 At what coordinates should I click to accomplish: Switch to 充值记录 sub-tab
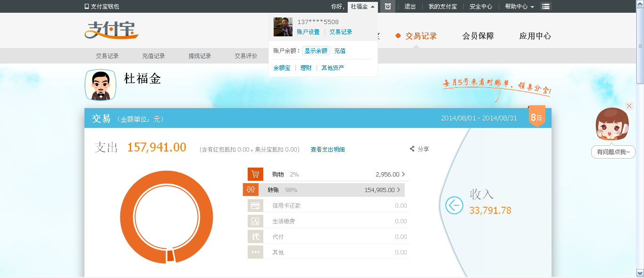[x=153, y=56]
